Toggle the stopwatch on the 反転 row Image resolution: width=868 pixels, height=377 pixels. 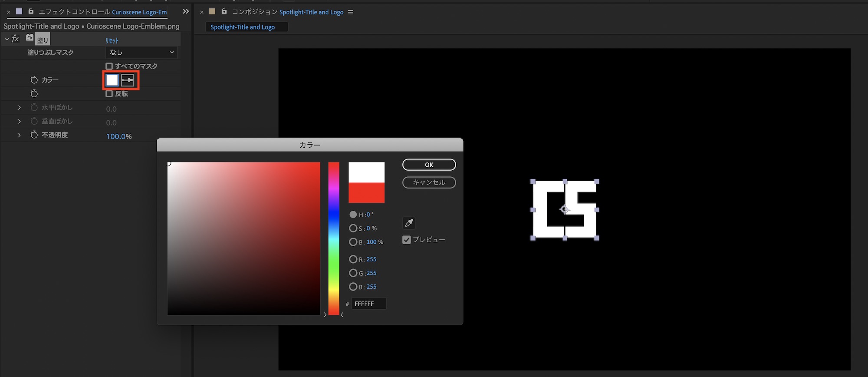34,94
